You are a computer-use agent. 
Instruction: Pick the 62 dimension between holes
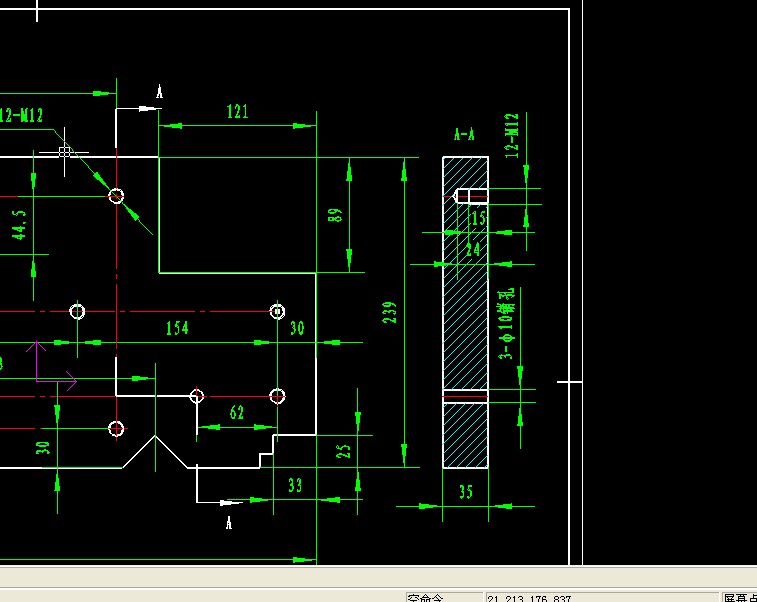point(237,412)
